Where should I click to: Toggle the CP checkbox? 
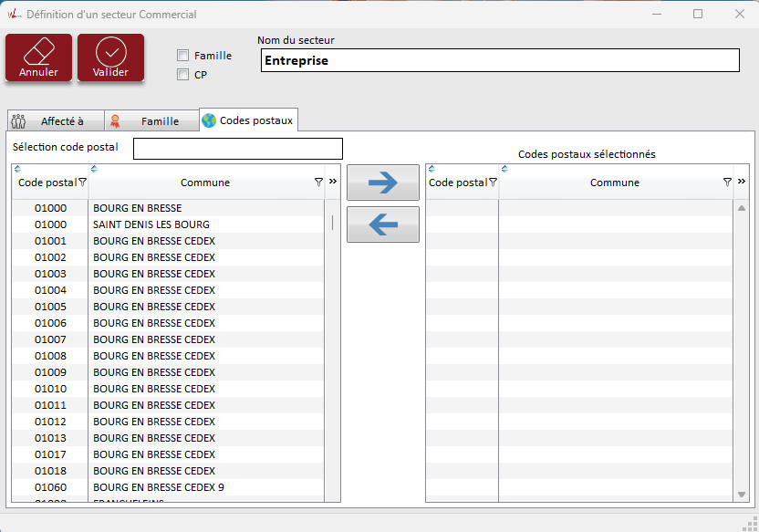(x=183, y=75)
